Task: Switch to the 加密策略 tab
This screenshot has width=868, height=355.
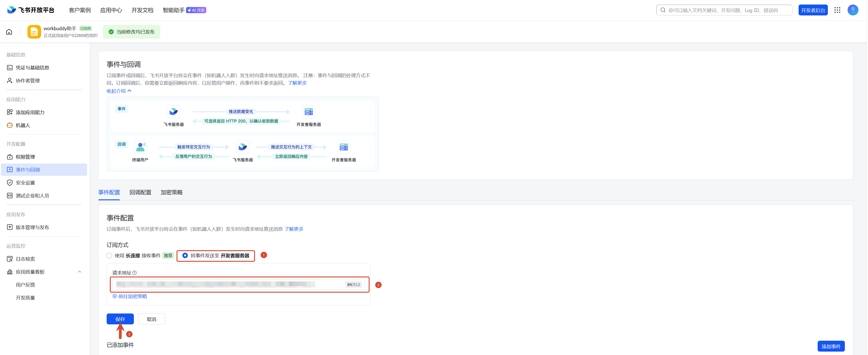Action: click(172, 192)
